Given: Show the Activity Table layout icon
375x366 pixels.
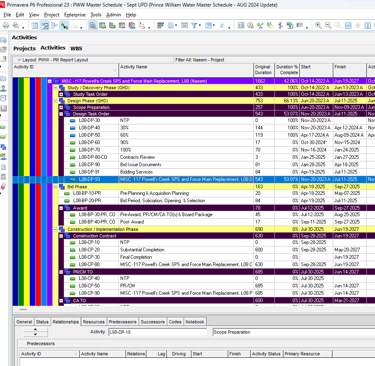Looking at the screenshot, I should pos(35,26).
